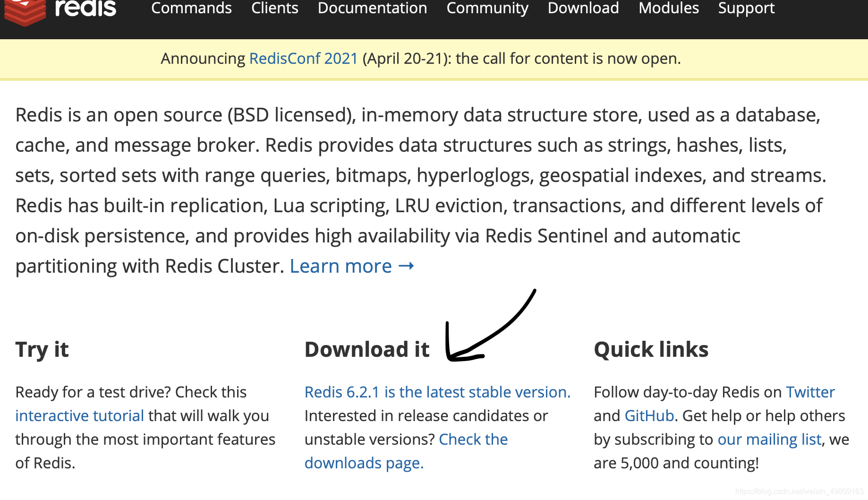Select the Download it heading
Screen dimensions: 868x500
point(367,350)
